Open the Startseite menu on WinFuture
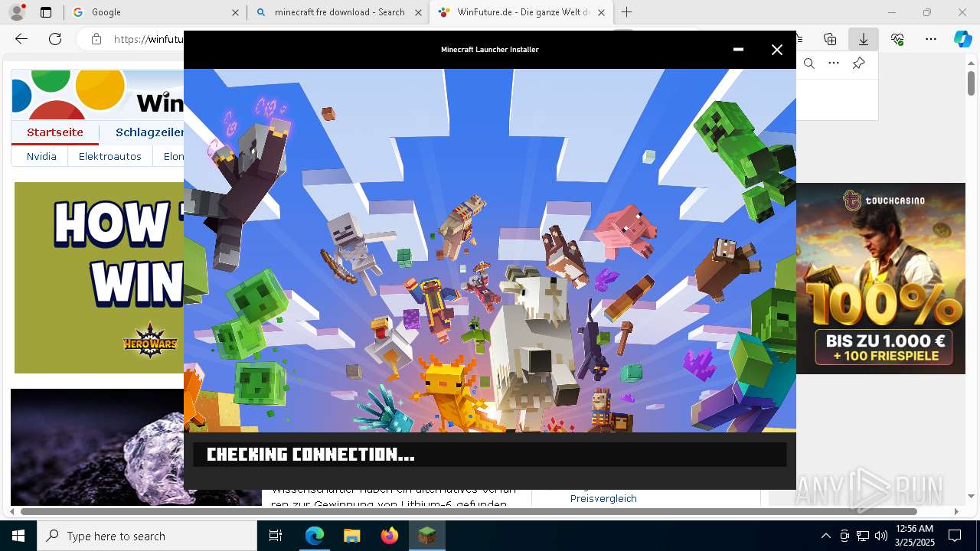Image resolution: width=980 pixels, height=551 pixels. [55, 132]
